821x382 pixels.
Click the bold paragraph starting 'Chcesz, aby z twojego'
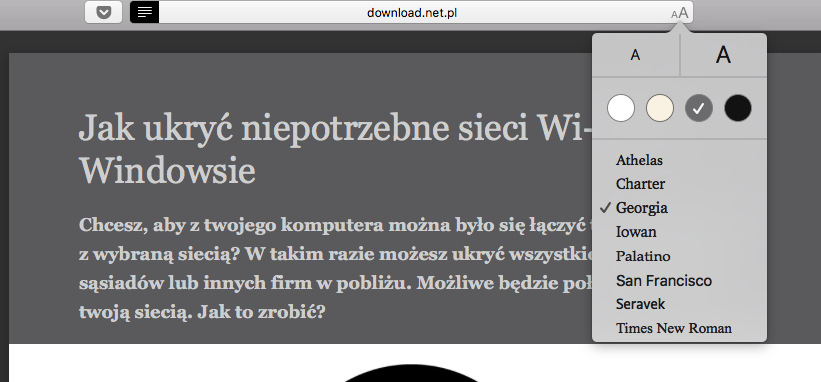335,269
